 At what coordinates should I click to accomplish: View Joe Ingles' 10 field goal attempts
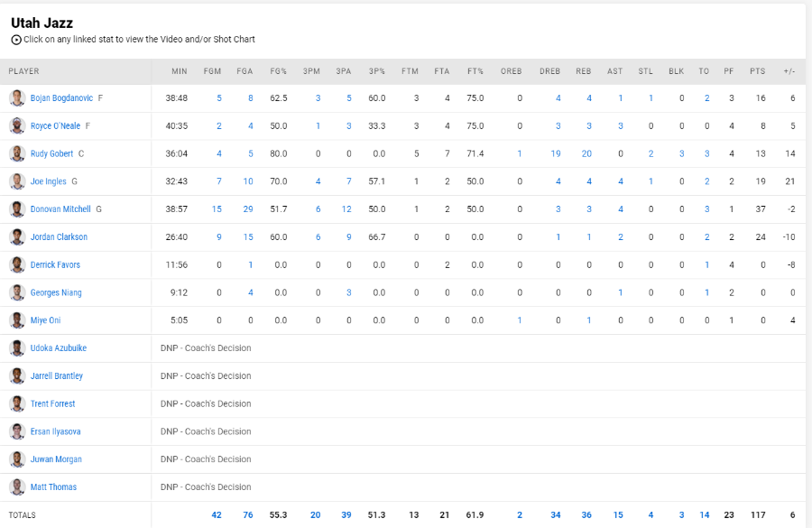coord(248,181)
